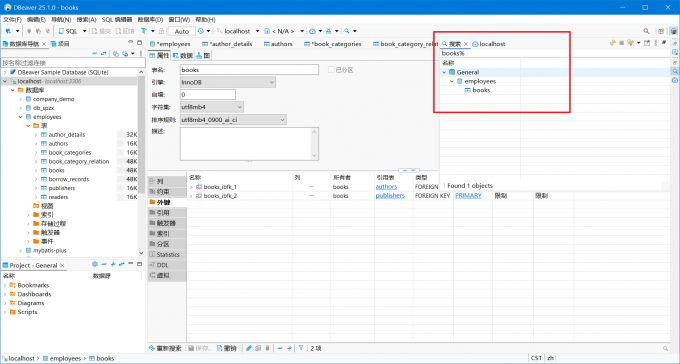Switch to localhost tab beside search
This screenshot has height=364, width=680.
point(488,44)
